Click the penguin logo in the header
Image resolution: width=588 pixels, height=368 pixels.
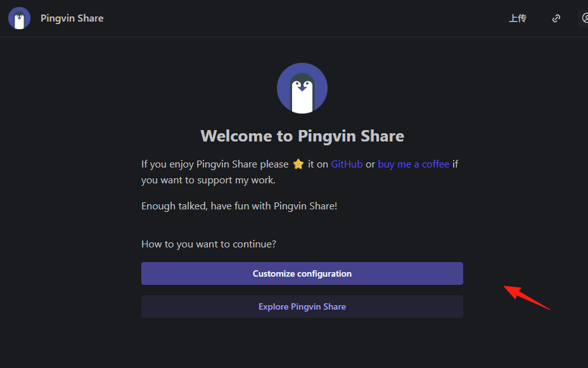(19, 18)
